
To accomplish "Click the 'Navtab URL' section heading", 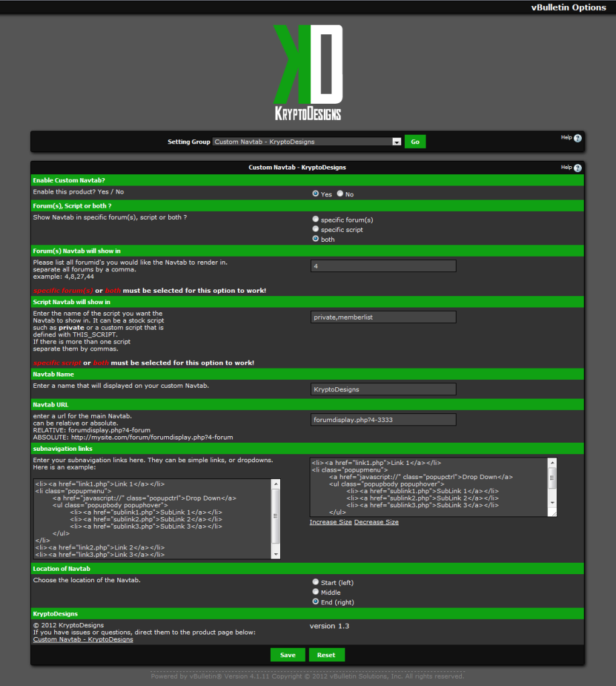I will coord(51,405).
